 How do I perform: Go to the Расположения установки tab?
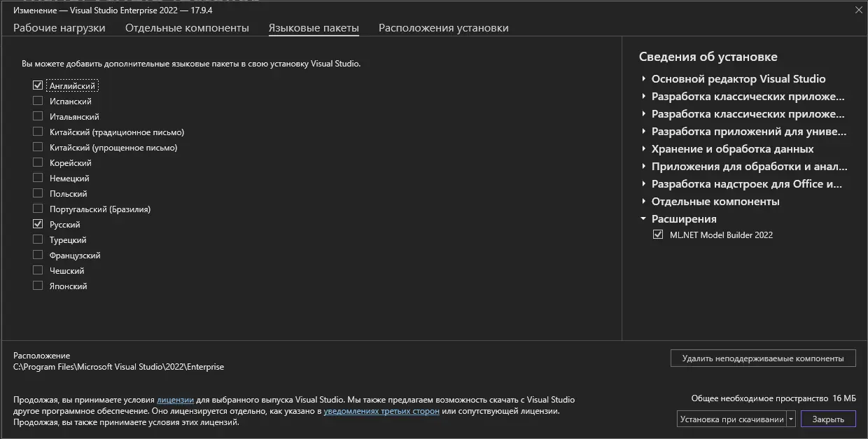[x=443, y=28]
